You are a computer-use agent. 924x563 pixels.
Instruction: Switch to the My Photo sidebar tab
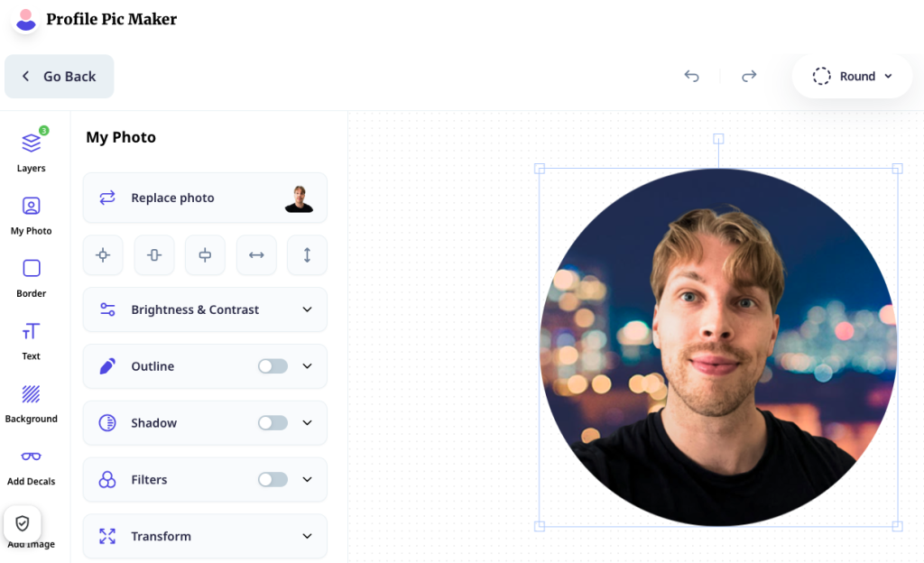click(32, 216)
